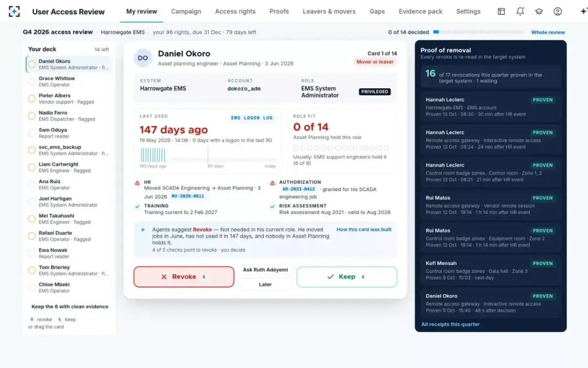Click the role fit row of circles

pos(341,148)
